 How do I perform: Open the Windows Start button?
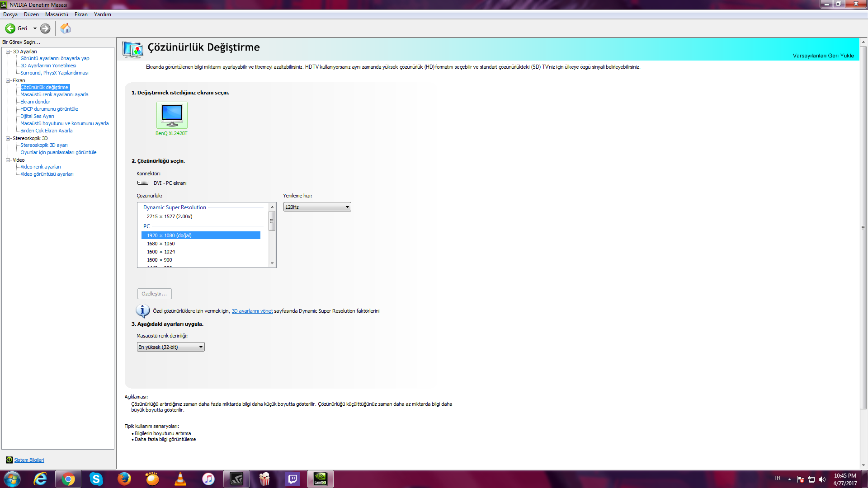coord(12,479)
